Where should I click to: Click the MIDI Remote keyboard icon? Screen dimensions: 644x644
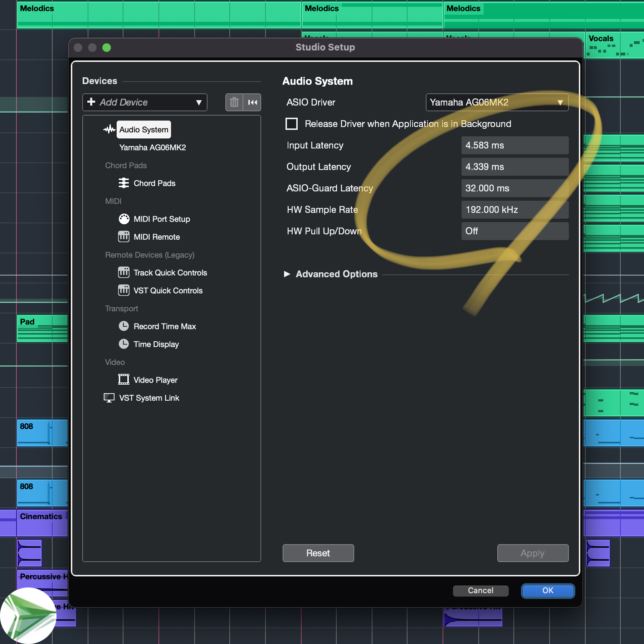124,237
